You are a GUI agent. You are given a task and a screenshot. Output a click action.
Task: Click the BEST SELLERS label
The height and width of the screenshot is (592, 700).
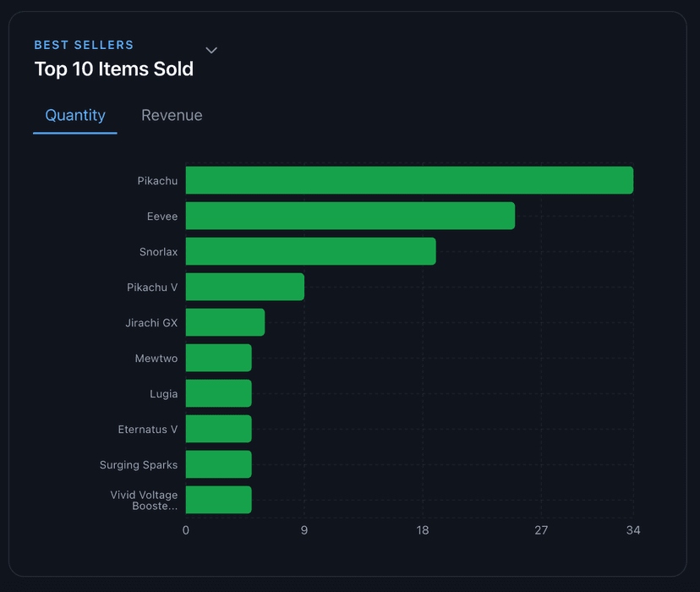point(84,45)
